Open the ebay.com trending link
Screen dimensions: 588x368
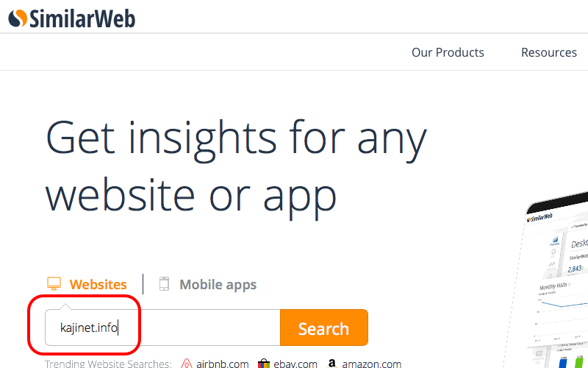tap(297, 364)
